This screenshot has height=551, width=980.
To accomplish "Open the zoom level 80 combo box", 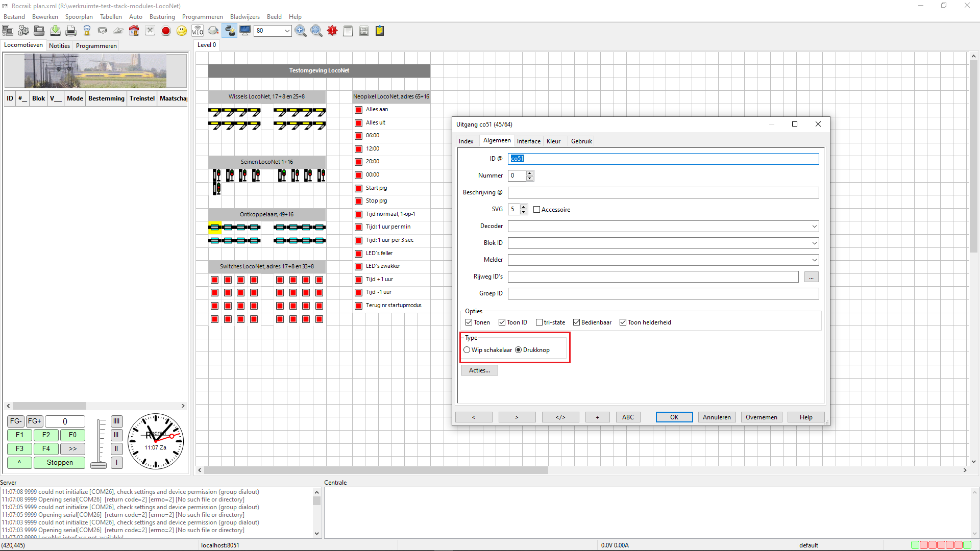I will (x=287, y=31).
